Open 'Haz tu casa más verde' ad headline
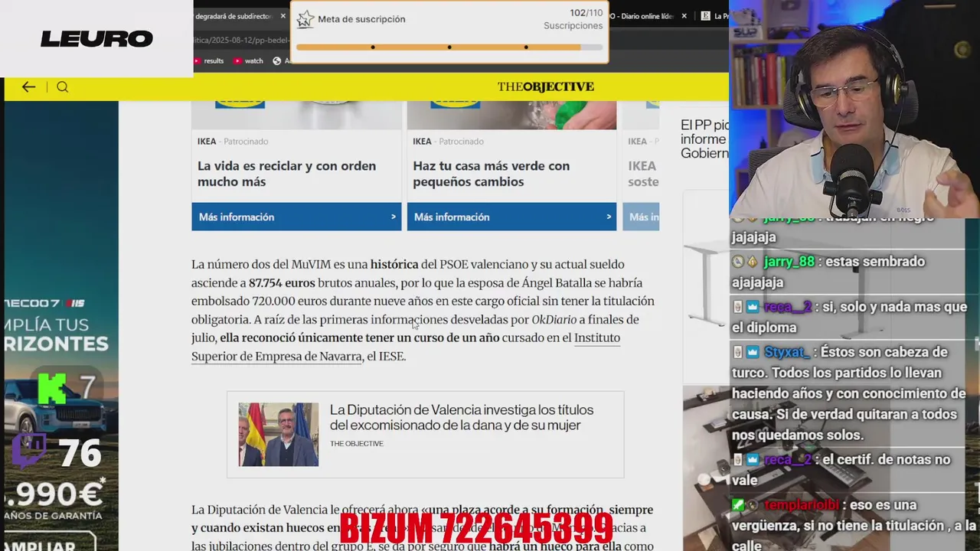This screenshot has height=551, width=980. coord(491,174)
